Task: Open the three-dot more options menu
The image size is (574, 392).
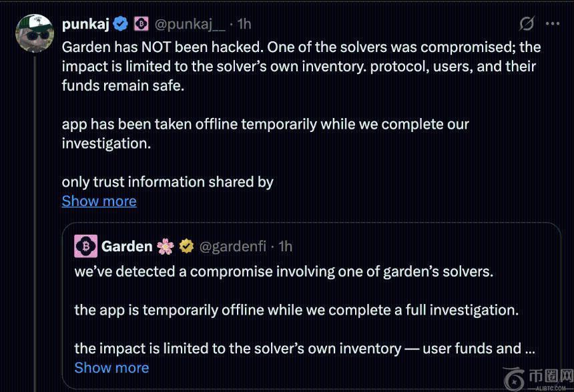Action: (x=553, y=24)
